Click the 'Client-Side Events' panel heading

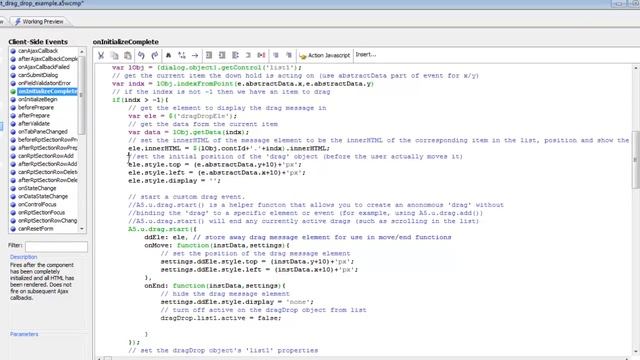38,42
